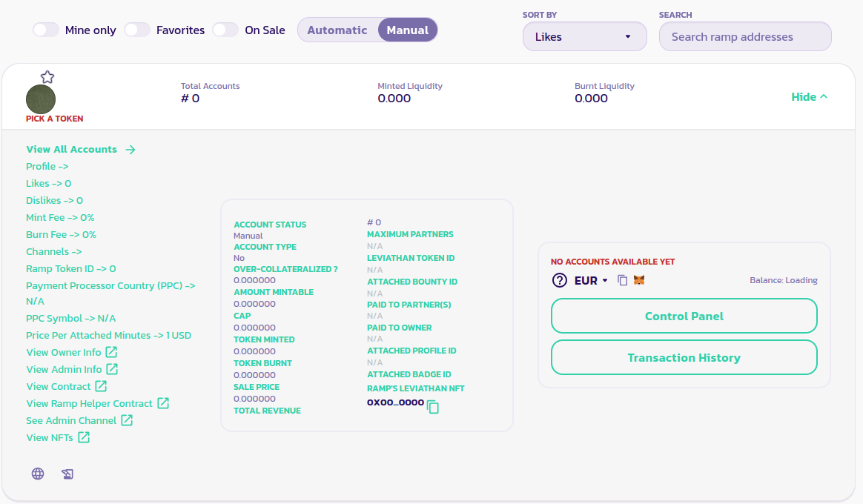Open the Sort By Likes dropdown

coord(584,37)
